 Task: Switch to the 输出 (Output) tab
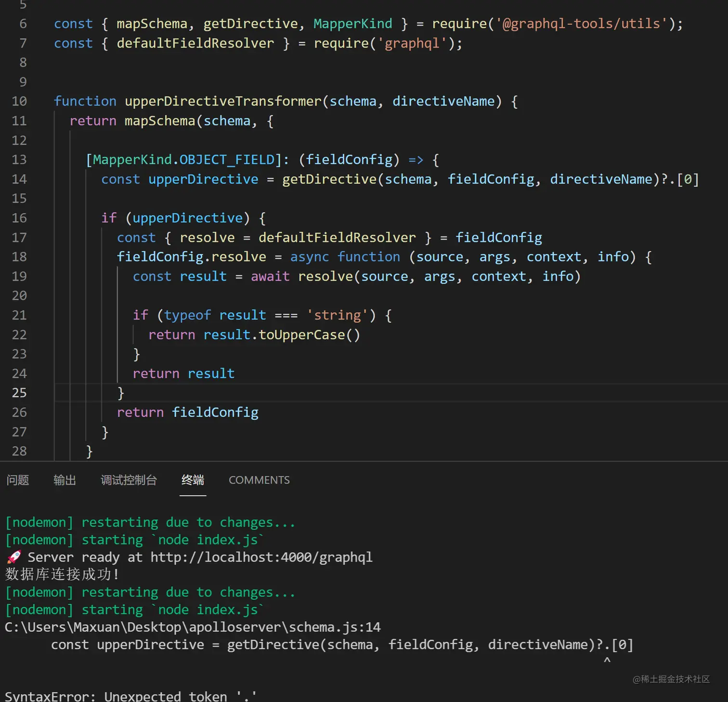click(65, 480)
